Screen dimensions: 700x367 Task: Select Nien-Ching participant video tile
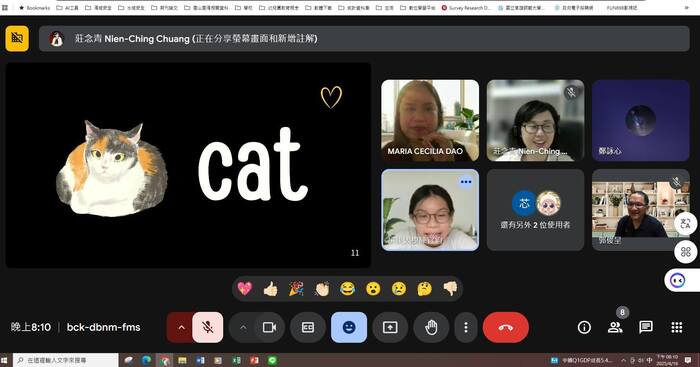535,121
